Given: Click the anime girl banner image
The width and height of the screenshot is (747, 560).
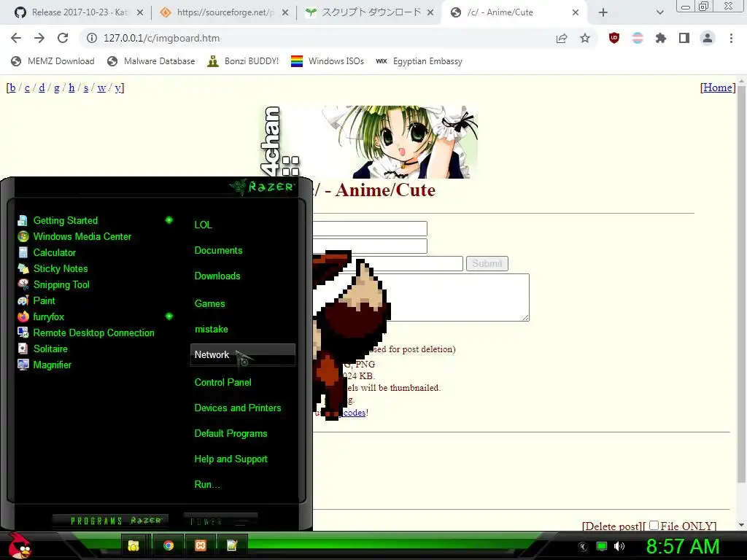Looking at the screenshot, I should [x=370, y=142].
